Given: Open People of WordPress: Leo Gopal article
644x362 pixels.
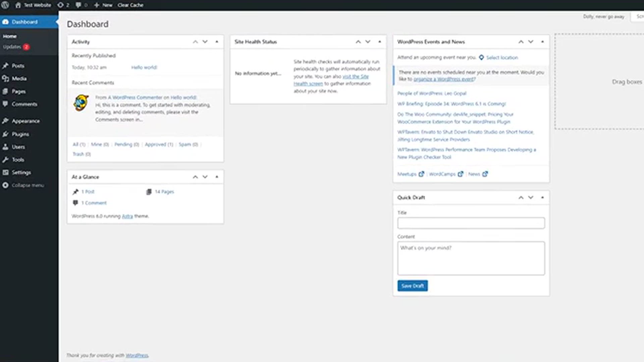Looking at the screenshot, I should pyautogui.click(x=432, y=94).
